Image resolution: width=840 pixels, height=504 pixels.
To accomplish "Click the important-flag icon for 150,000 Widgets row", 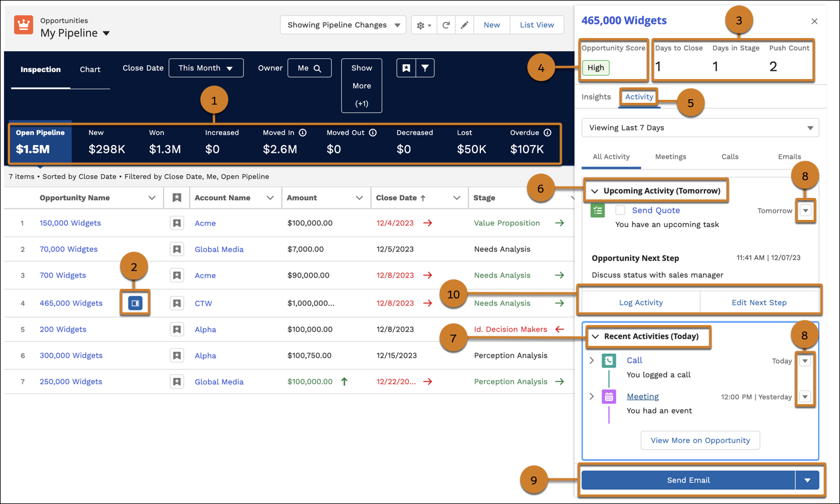I will 177,223.
